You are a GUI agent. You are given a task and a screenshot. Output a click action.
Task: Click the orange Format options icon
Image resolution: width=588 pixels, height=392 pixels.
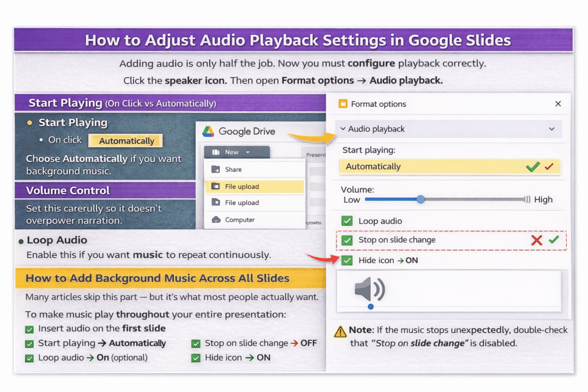click(343, 104)
